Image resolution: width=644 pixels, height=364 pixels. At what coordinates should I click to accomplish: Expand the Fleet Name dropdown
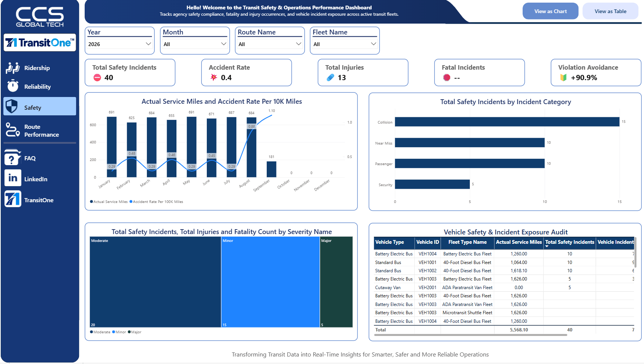click(345, 44)
